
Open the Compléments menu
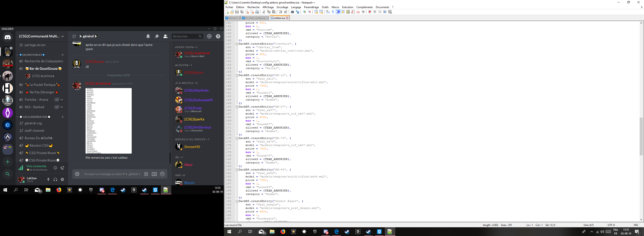tap(364, 7)
